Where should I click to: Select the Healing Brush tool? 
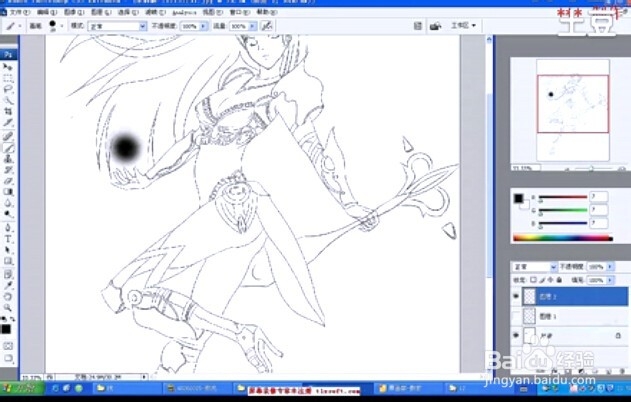tap(8, 136)
